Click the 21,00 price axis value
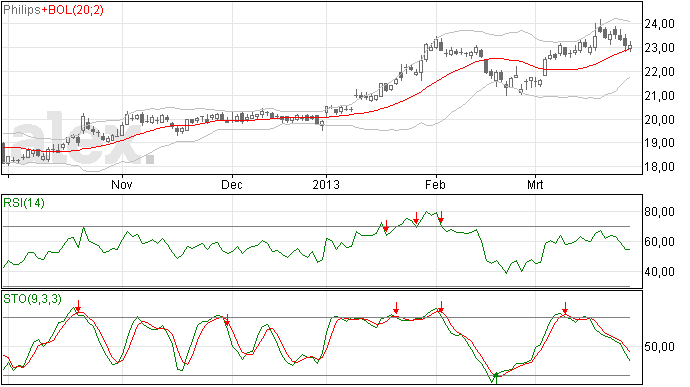The width and height of the screenshot is (690, 387). tap(659, 96)
